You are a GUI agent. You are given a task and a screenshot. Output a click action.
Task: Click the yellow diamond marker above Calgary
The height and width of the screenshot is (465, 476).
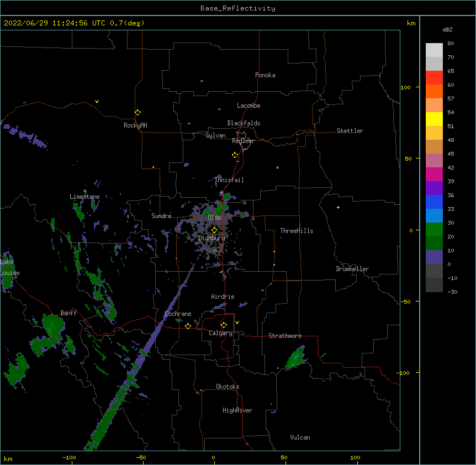(224, 325)
